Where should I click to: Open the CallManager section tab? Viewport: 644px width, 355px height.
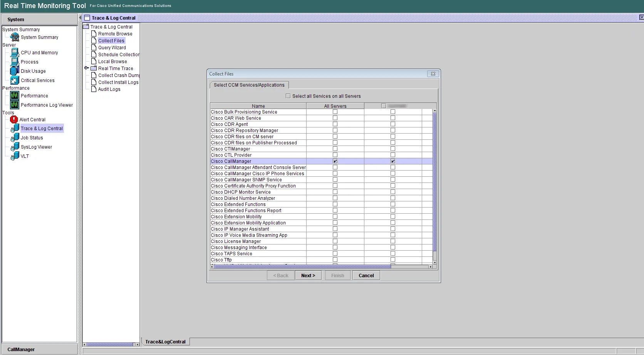pyautogui.click(x=40, y=349)
